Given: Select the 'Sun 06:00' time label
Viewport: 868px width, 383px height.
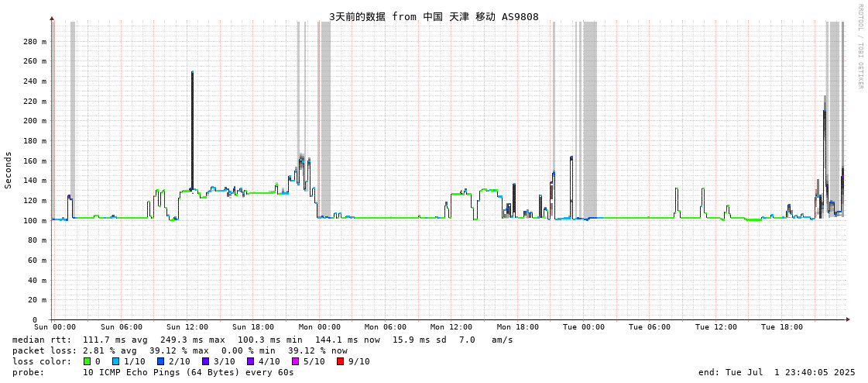Looking at the screenshot, I should pyautogui.click(x=122, y=327).
